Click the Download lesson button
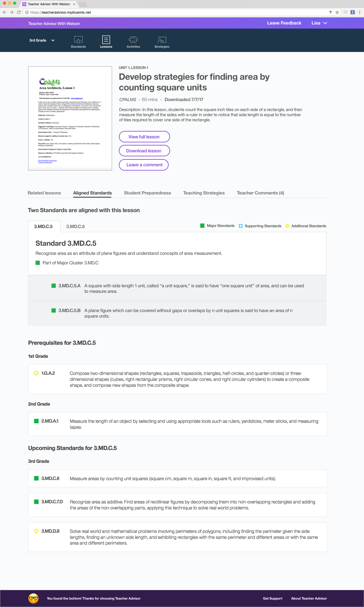 tap(144, 151)
